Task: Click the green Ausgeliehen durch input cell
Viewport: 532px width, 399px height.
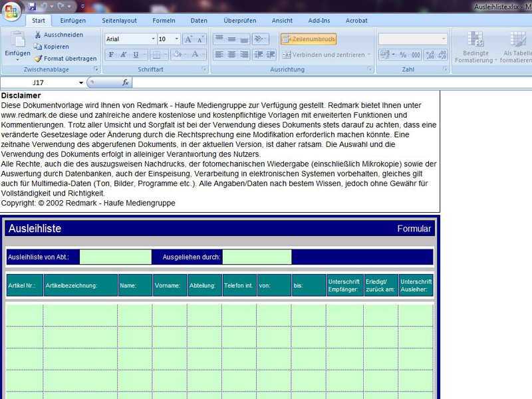Action: 257,257
